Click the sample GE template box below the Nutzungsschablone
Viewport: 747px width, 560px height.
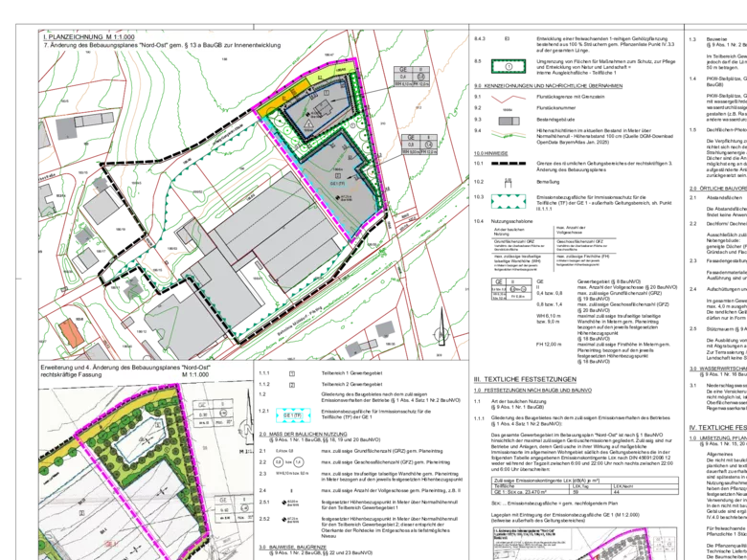511,288
